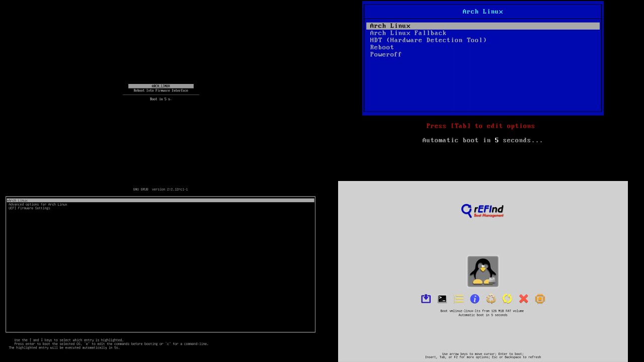Viewport: 644px width, 362px height.
Task: Click the blue install-to-disk arrow icon
Action: pos(426,299)
